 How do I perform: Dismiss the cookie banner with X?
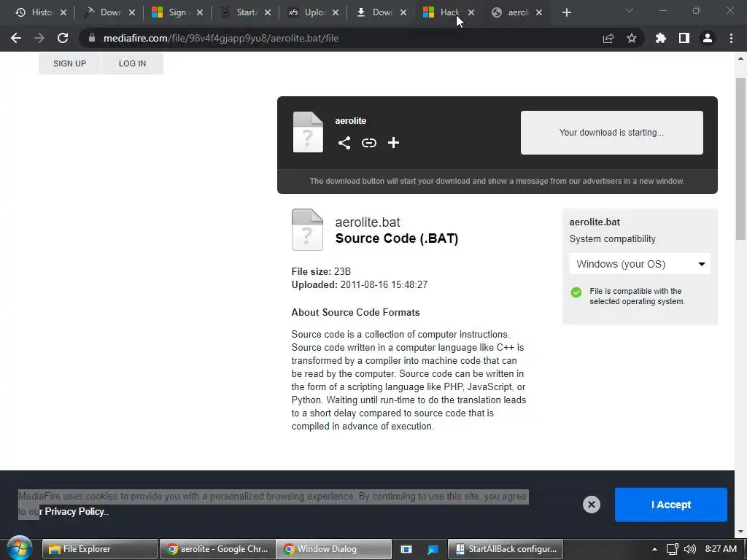click(x=591, y=505)
